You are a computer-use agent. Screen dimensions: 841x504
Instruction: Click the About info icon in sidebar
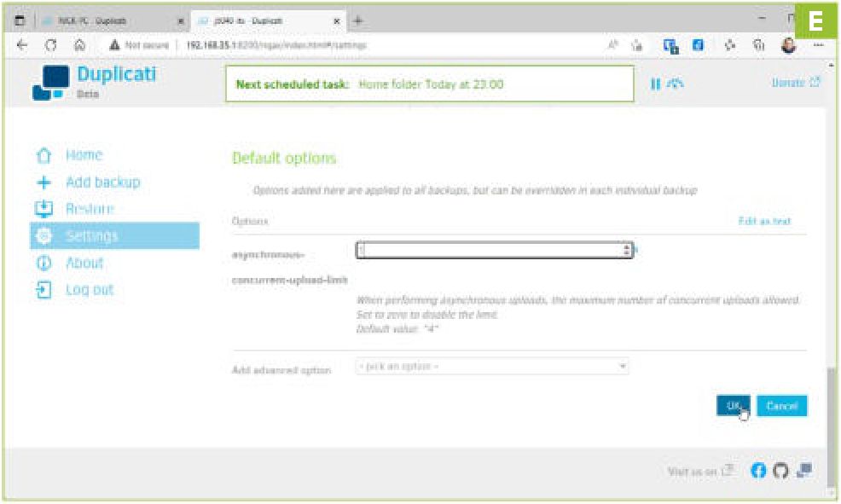coord(43,263)
